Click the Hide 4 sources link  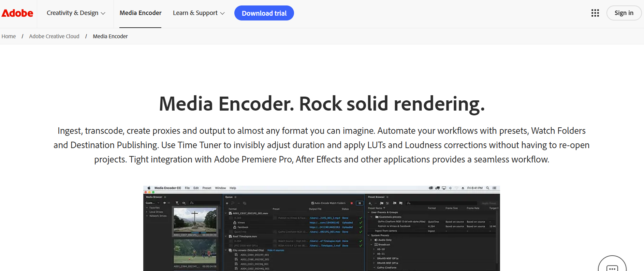[276, 250]
